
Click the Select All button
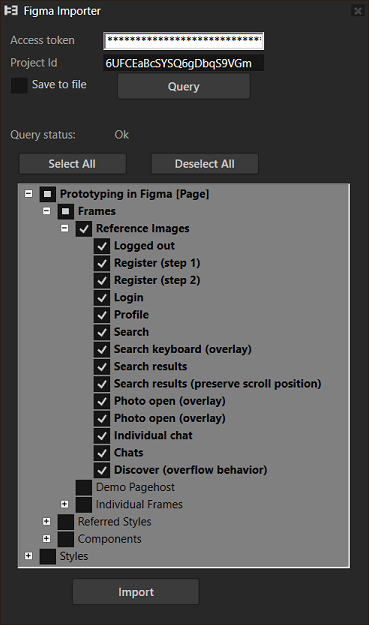[x=73, y=164]
